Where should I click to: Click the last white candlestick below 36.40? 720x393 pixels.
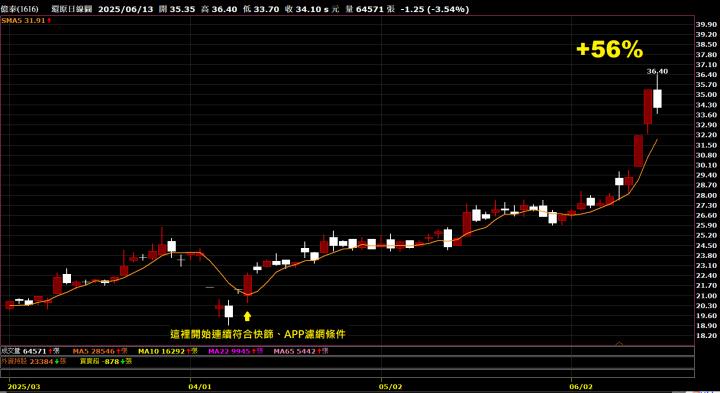point(657,99)
